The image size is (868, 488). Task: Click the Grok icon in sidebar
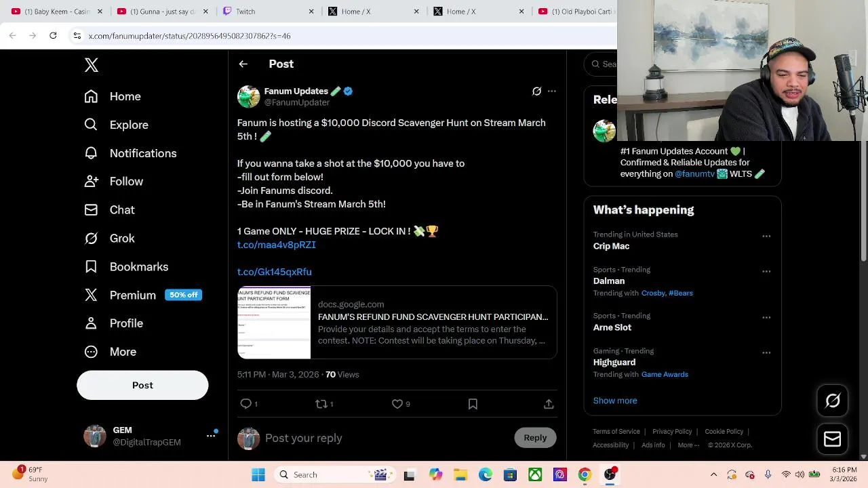pyautogui.click(x=91, y=239)
